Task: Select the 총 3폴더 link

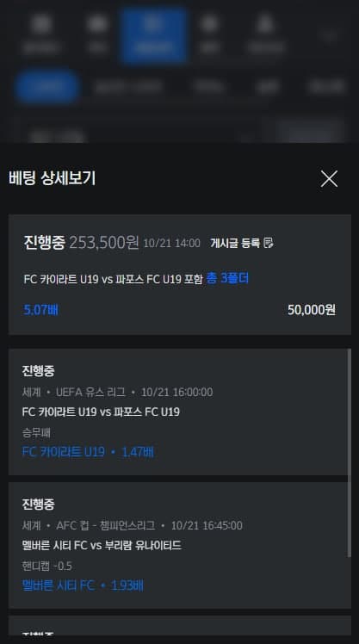Action: coord(227,278)
